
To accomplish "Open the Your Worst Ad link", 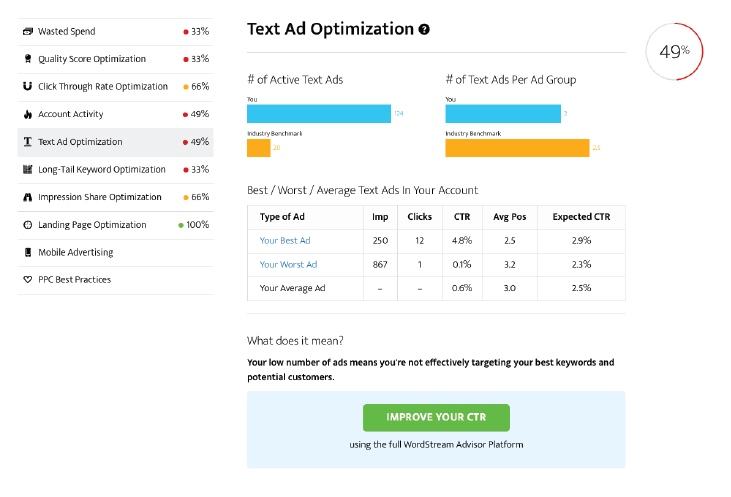I will (288, 264).
